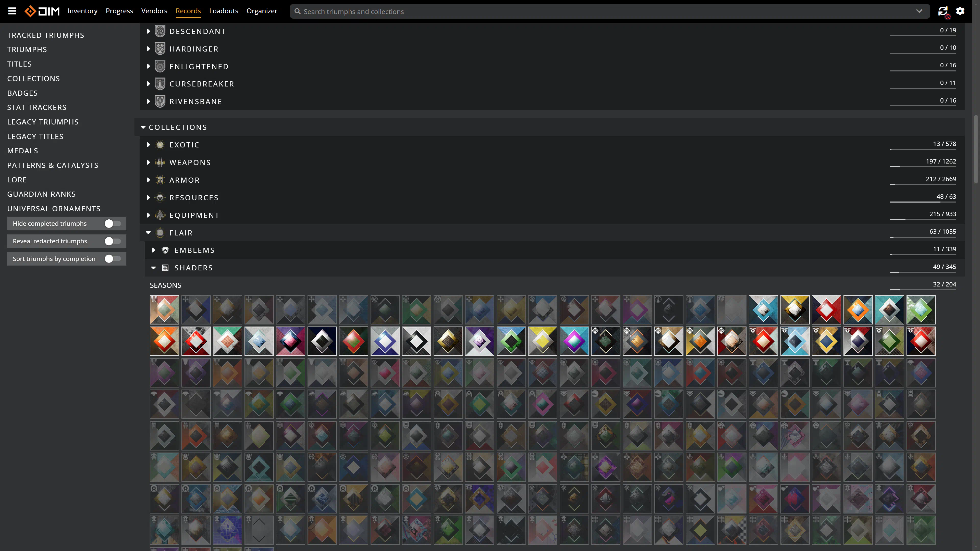Viewport: 980px width, 551px height.
Task: Switch to the Loadouts tab
Action: coord(223,11)
